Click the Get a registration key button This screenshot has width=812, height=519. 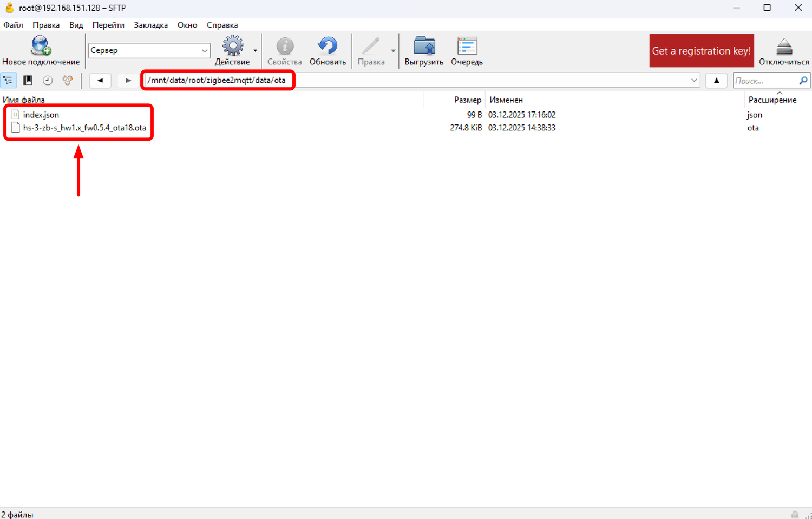tap(701, 51)
